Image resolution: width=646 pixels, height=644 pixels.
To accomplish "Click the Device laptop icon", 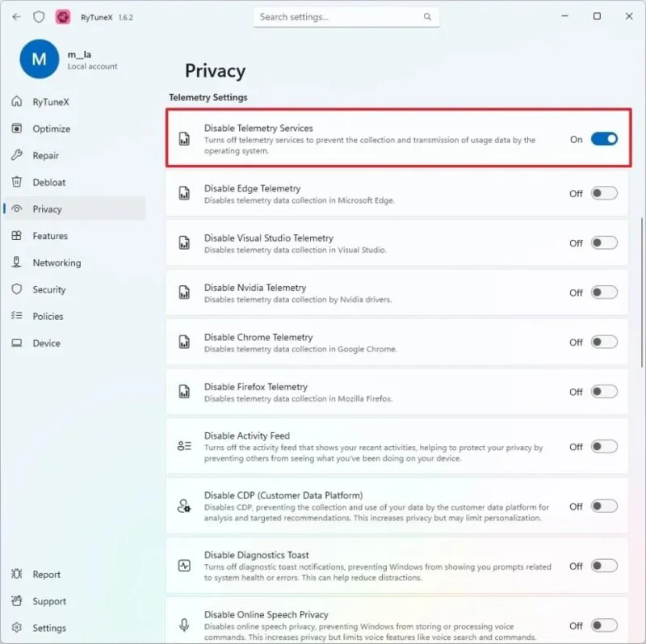I will point(17,343).
